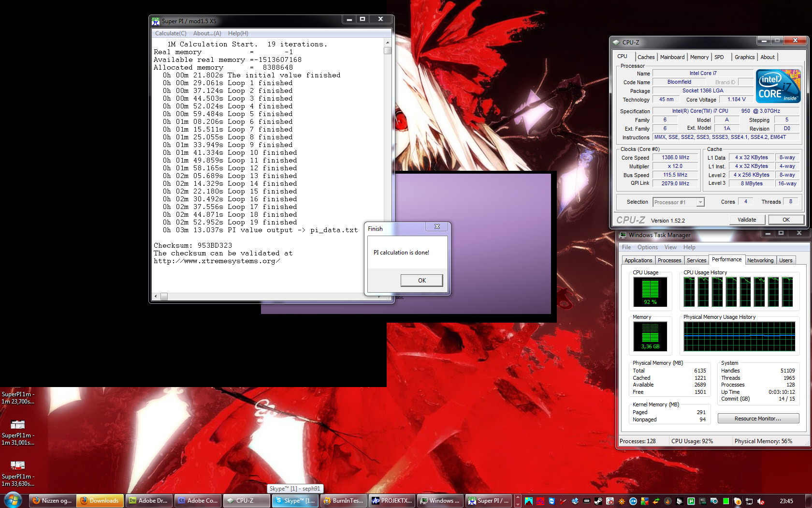The width and height of the screenshot is (812, 508).
Task: Click the taskbar clock showing 23:45
Action: (x=786, y=501)
